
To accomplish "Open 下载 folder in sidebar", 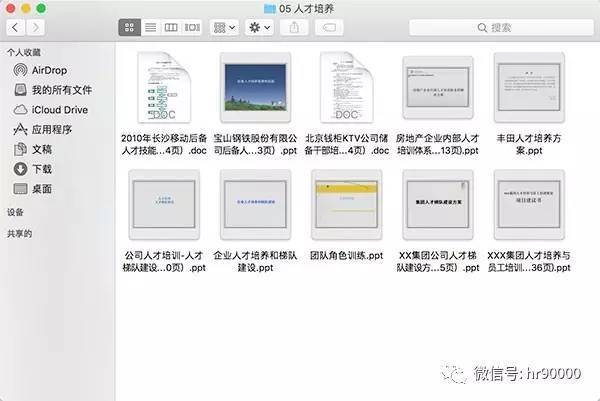I will pyautogui.click(x=43, y=168).
